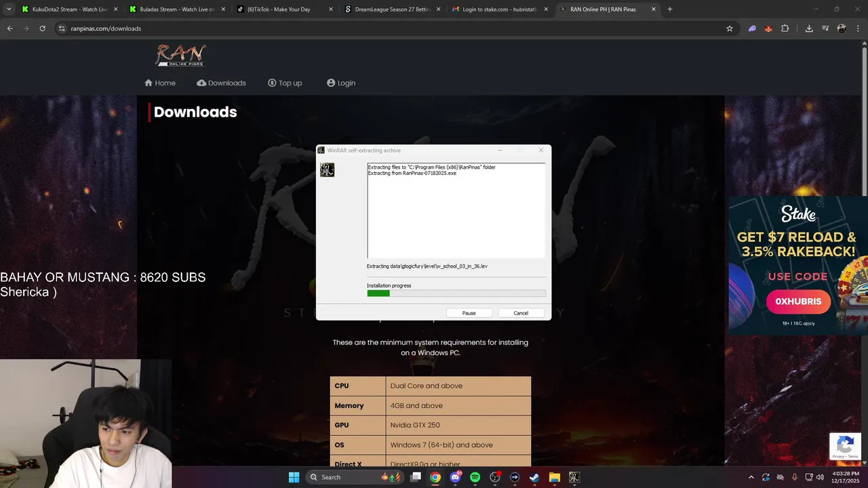Open Chrome downloads tray icon
868x488 pixels.
(x=809, y=28)
